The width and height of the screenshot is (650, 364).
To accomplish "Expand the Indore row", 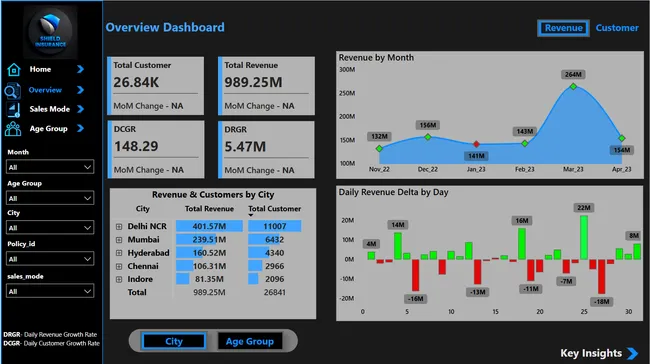I will click(x=119, y=279).
